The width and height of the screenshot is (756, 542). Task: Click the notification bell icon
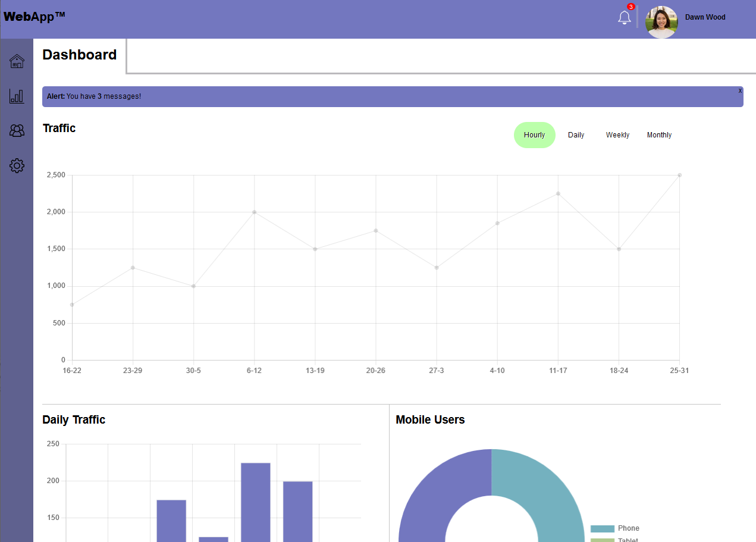point(624,18)
